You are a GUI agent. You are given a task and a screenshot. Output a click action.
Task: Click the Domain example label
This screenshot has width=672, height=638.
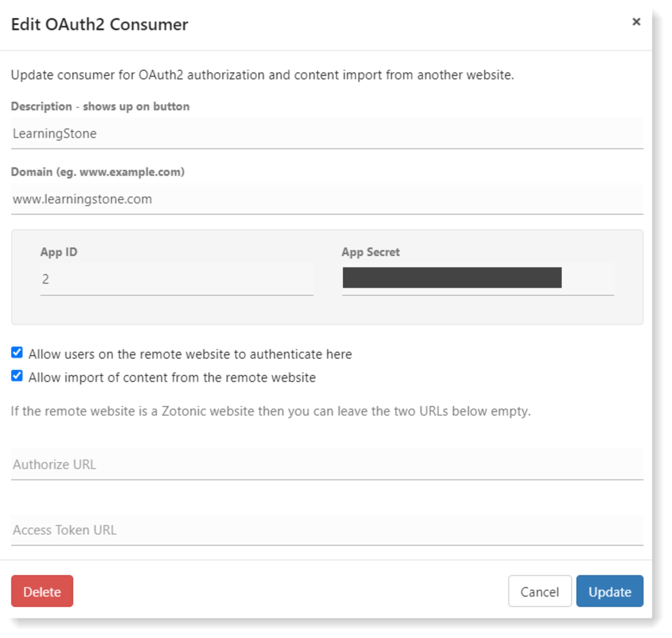pos(97,172)
